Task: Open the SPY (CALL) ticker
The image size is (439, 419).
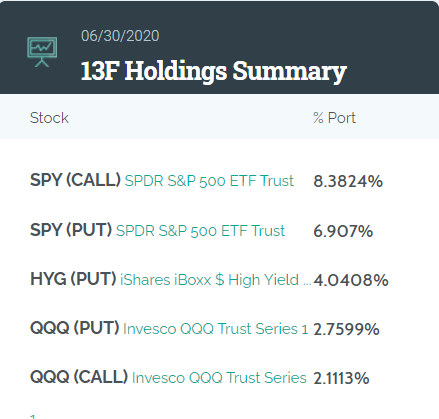Action: pyautogui.click(x=75, y=180)
